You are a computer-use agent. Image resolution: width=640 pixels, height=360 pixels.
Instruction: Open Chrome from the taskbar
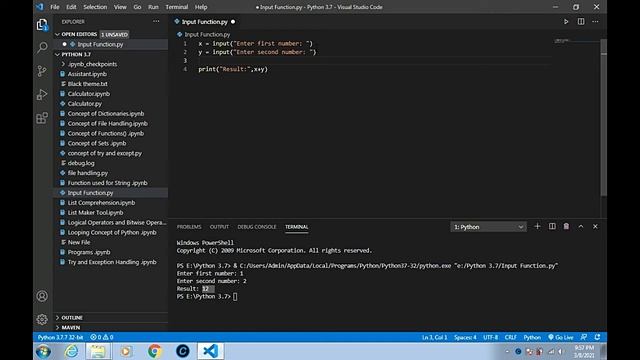tap(155, 351)
